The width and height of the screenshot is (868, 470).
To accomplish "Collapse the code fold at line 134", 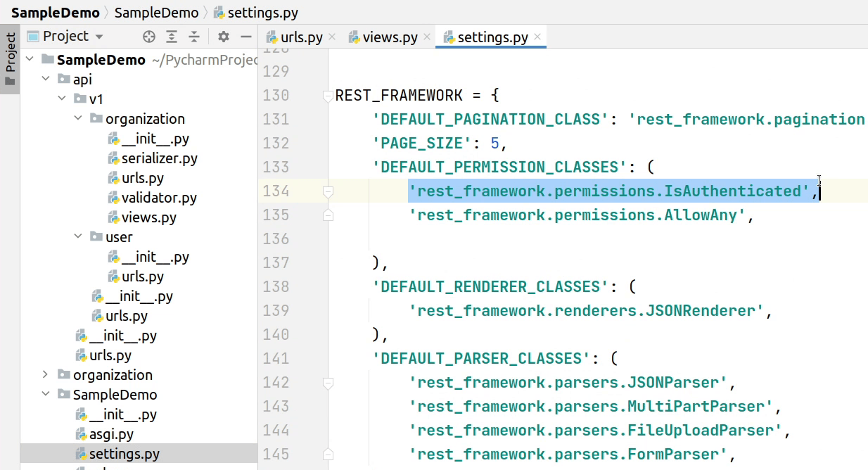I will tap(327, 191).
